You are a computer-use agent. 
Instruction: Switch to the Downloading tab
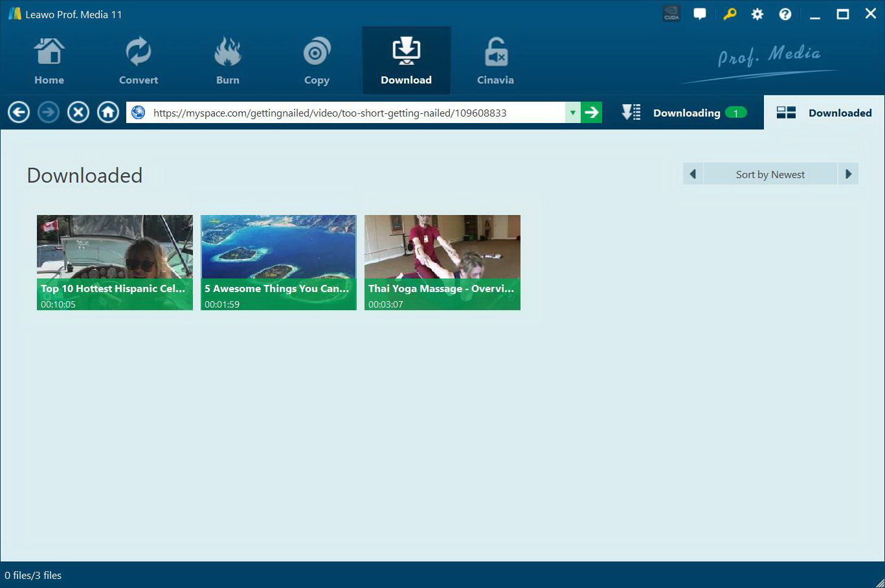(x=686, y=112)
